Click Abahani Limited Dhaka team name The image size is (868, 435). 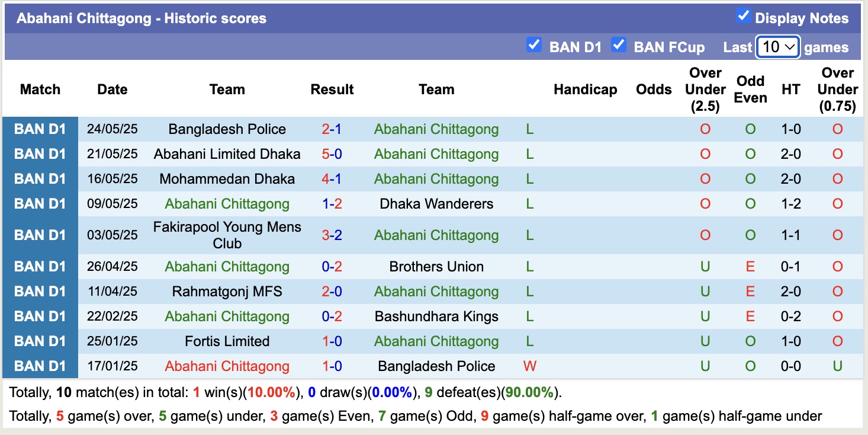coord(227,153)
